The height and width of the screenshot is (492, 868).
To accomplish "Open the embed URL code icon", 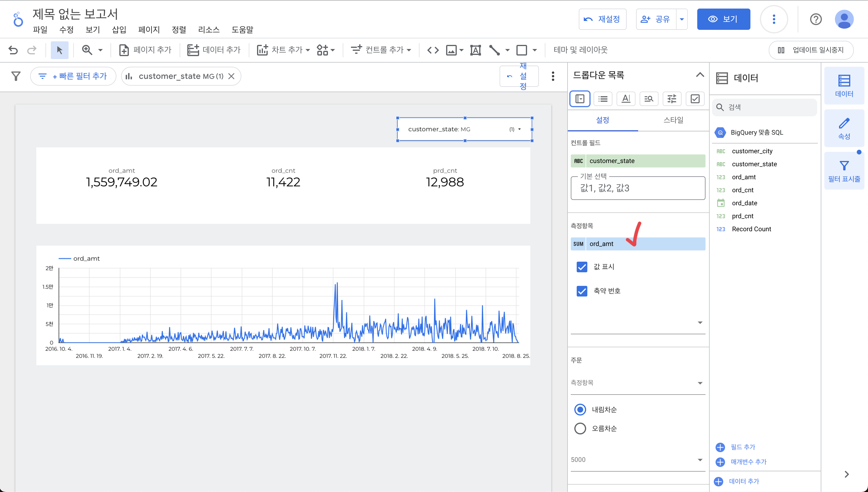I will tap(433, 50).
